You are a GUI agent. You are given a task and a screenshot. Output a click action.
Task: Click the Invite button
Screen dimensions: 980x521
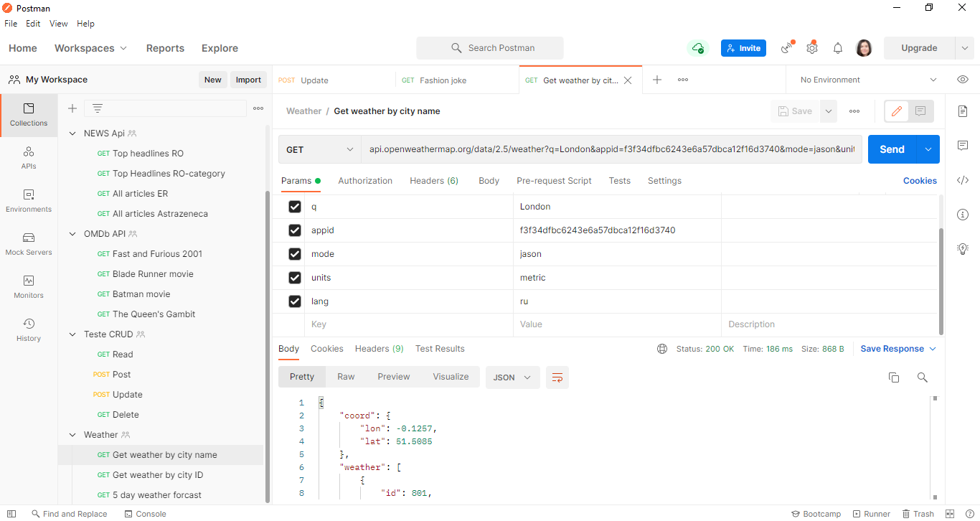pos(743,48)
